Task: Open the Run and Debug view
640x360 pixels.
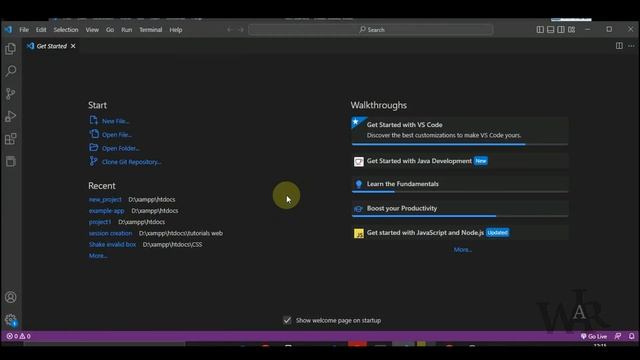Action: [11, 116]
